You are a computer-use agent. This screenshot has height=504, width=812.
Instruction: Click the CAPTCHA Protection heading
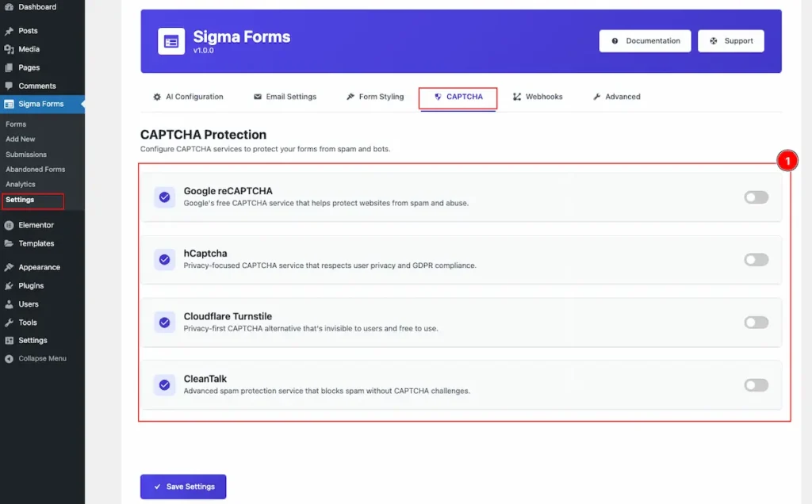(204, 135)
